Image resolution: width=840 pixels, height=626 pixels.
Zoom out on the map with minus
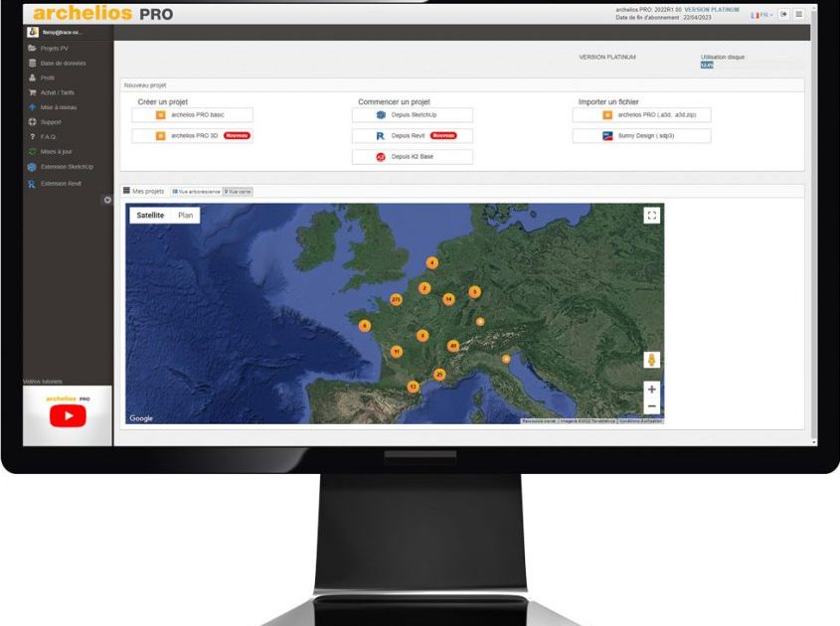651,406
